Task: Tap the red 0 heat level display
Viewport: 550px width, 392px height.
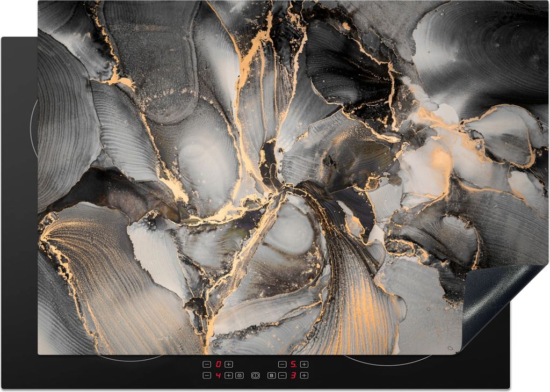Action: [x=218, y=364]
